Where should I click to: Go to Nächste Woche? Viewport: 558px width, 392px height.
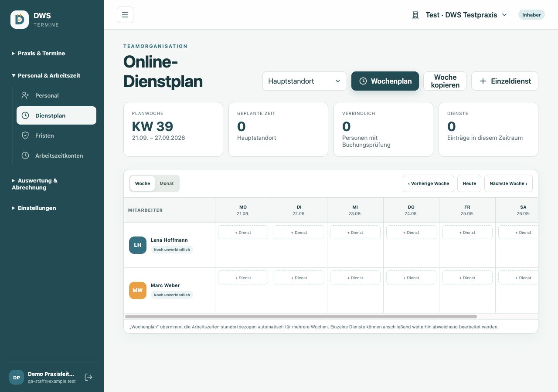[508, 183]
